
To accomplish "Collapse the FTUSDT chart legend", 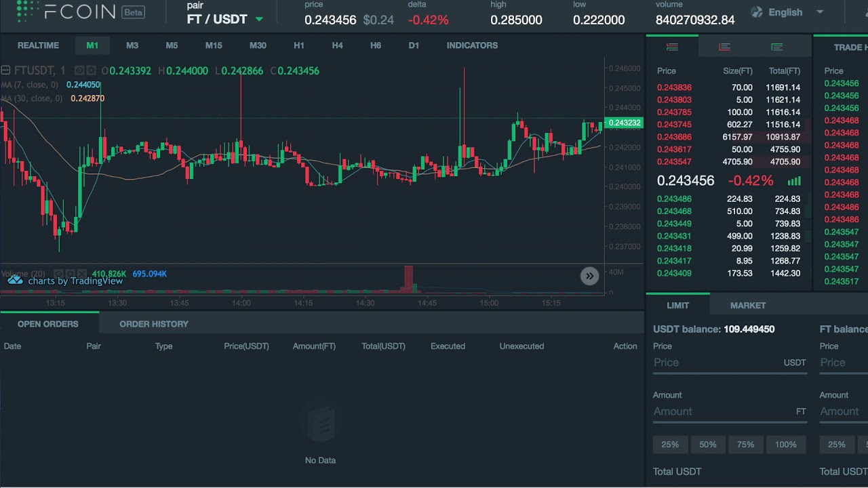I will pyautogui.click(x=5, y=70).
